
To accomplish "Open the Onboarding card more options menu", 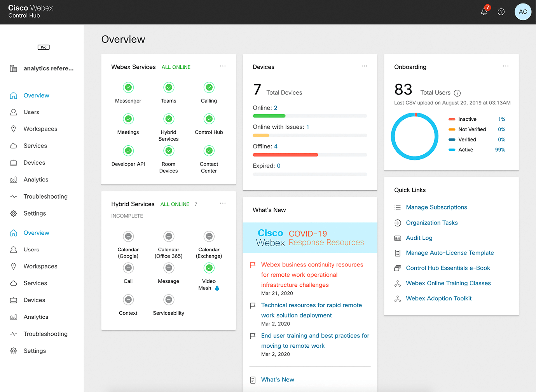I will [x=506, y=66].
